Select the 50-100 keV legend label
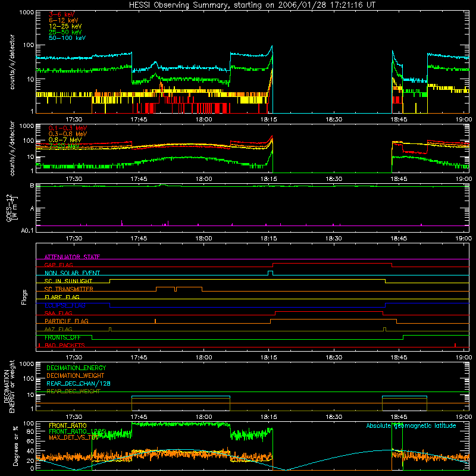Viewport: 476px width, 476px height. [67, 38]
